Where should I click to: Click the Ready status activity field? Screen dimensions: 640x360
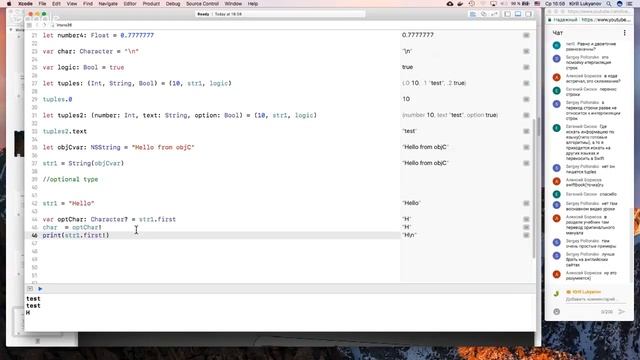(280, 14)
